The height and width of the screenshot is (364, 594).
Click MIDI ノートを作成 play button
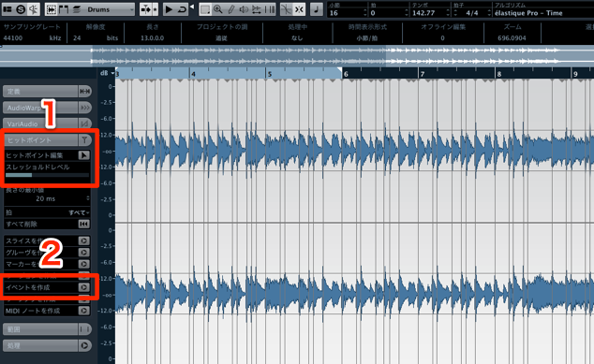(x=83, y=311)
